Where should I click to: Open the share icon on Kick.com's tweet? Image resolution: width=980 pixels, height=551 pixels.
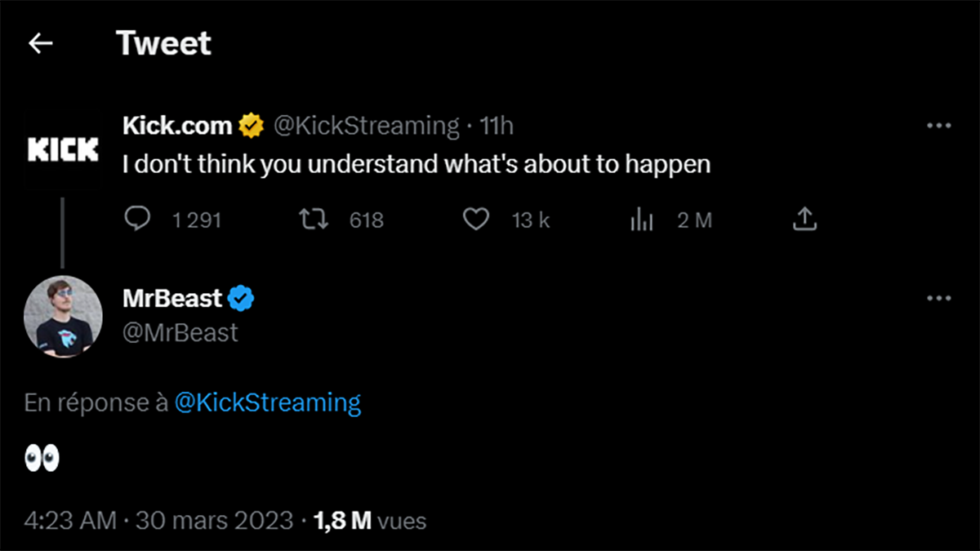tap(804, 219)
